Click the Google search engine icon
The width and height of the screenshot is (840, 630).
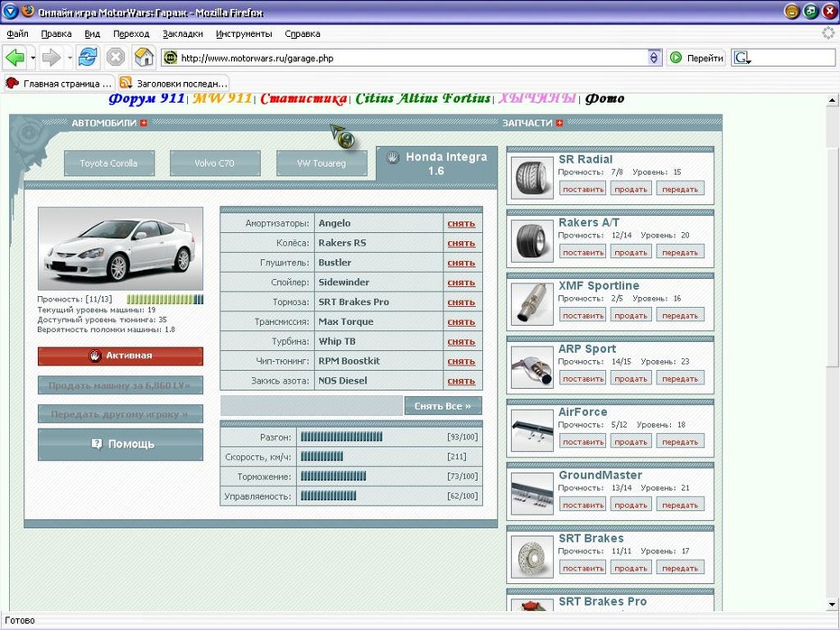point(741,58)
